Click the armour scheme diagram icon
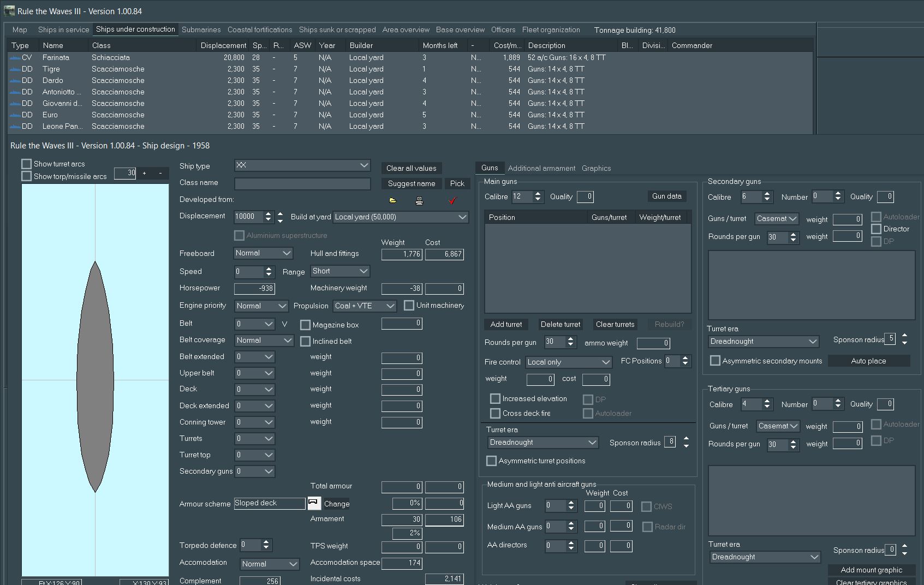924x585 pixels. [314, 503]
